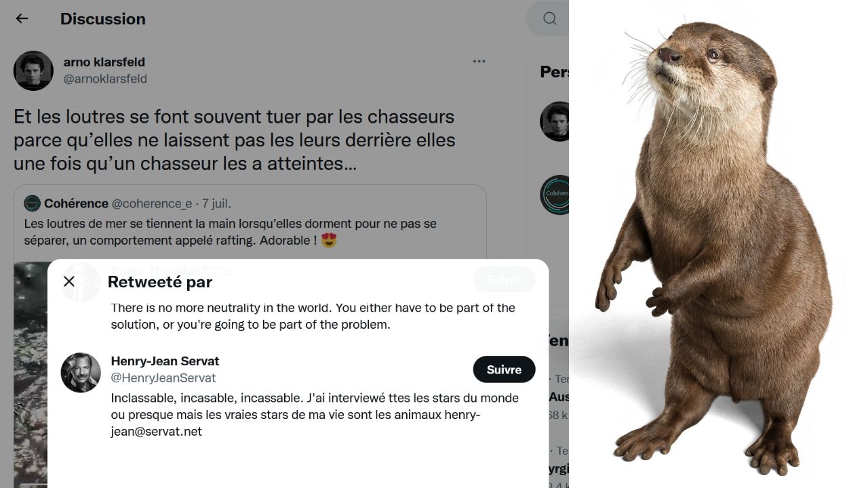The width and height of the screenshot is (868, 488).
Task: Click the otter media thumbnail in quoted tweet
Action: (x=31, y=374)
